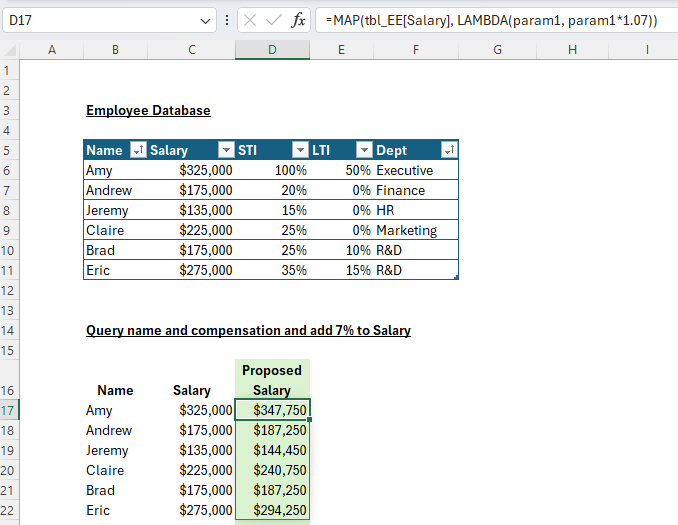Image resolution: width=678 pixels, height=525 pixels.
Task: Select Amy's $325,000 salary in table
Action: pyautogui.click(x=192, y=170)
